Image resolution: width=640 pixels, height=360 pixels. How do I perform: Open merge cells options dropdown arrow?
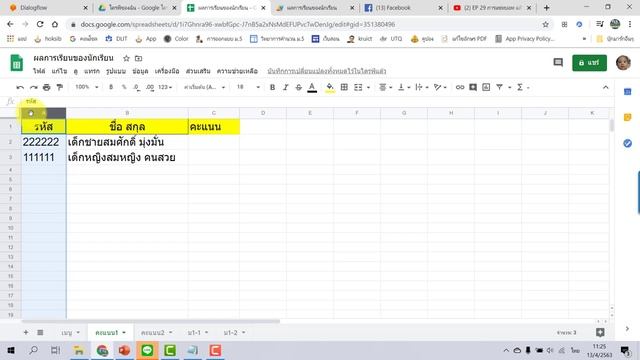tap(369, 87)
